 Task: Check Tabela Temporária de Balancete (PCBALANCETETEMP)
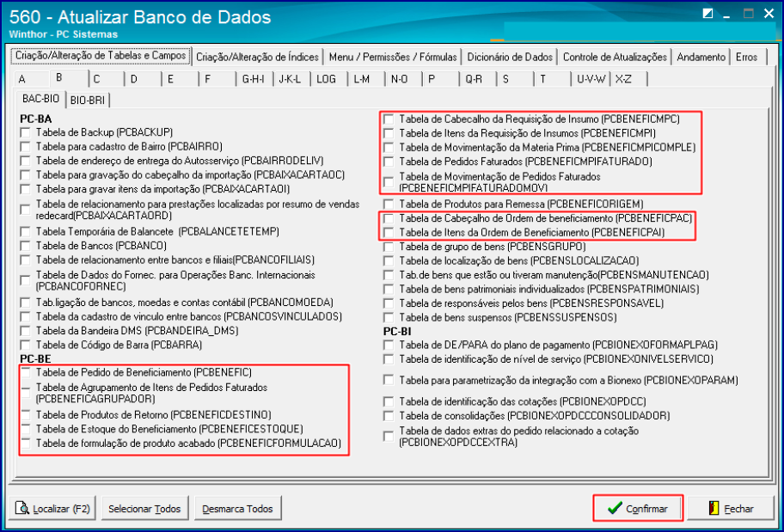pos(25,231)
